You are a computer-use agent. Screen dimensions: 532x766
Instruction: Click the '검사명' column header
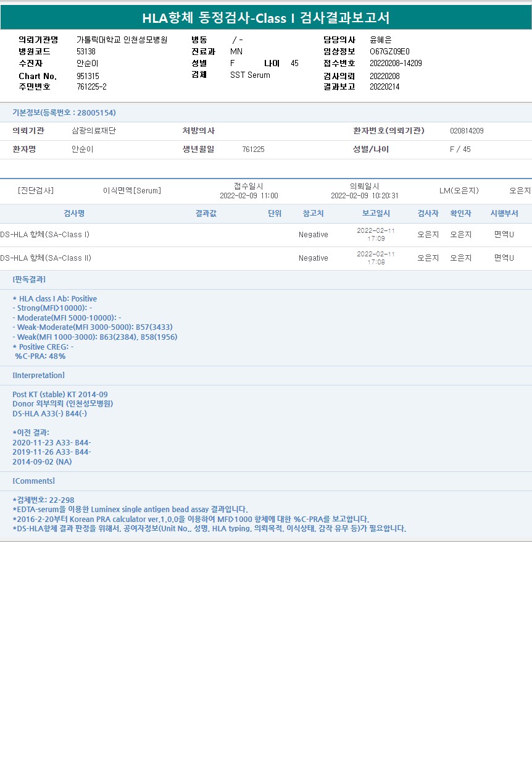[74, 213]
